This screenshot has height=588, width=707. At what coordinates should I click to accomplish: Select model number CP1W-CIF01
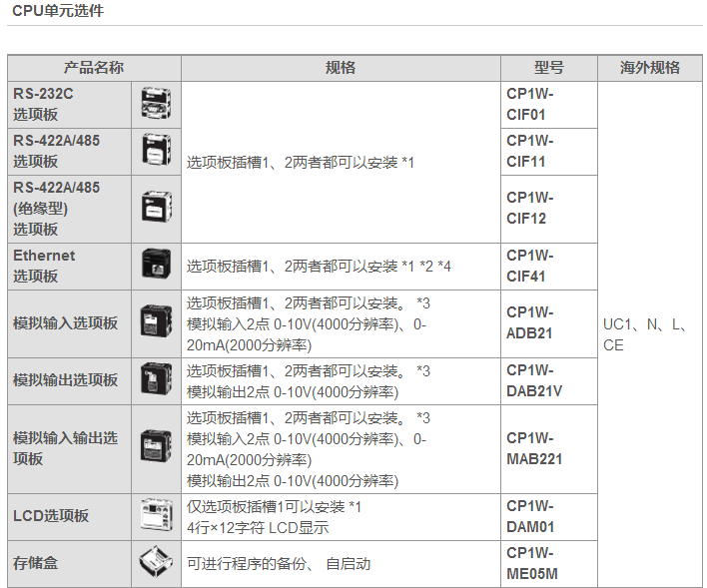coord(530,104)
